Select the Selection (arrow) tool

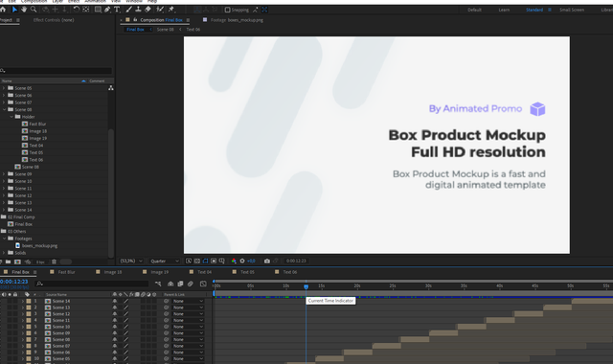(15, 10)
